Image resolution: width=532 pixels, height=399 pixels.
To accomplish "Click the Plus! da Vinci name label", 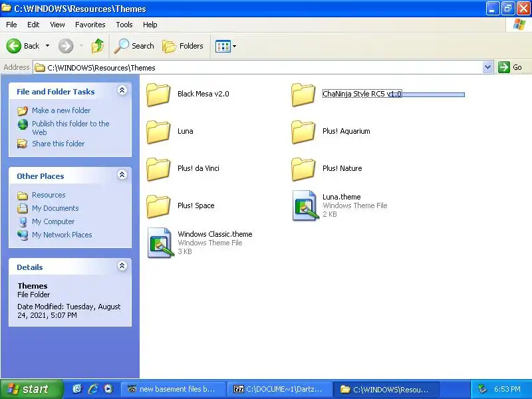I will [198, 168].
